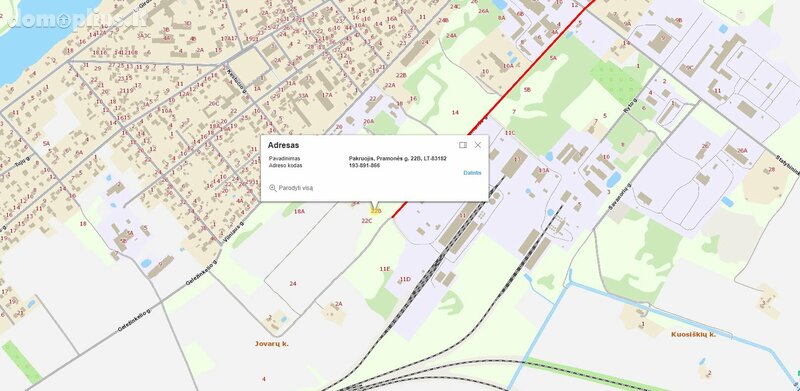Maximize the Adresas info window
The width and height of the screenshot is (800, 391).
[x=463, y=145]
